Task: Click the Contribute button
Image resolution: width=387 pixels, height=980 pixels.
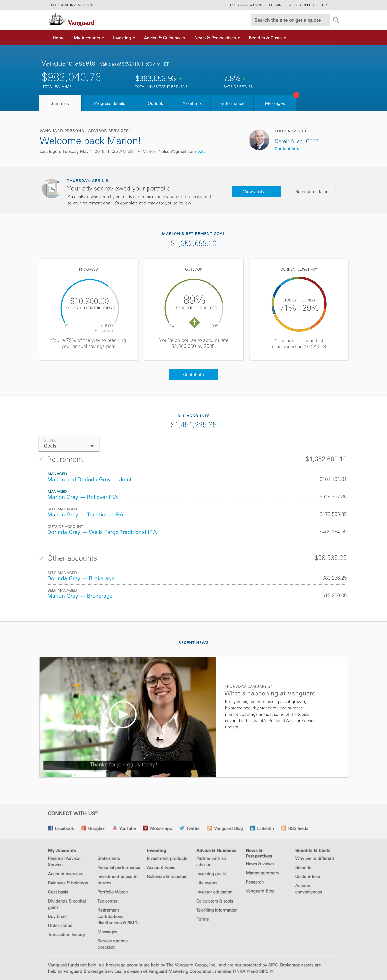Action: click(x=193, y=374)
